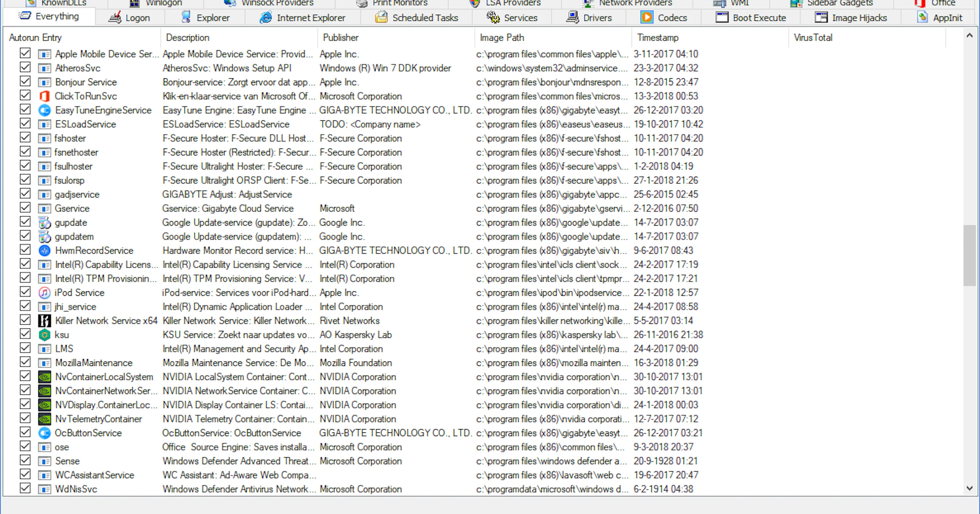The height and width of the screenshot is (514, 980).
Task: Click the Services gears icon
Action: [x=493, y=18]
